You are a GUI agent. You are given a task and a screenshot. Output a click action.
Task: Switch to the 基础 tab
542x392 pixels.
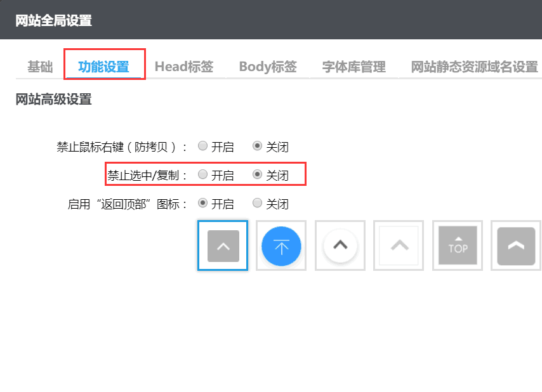coord(38,67)
